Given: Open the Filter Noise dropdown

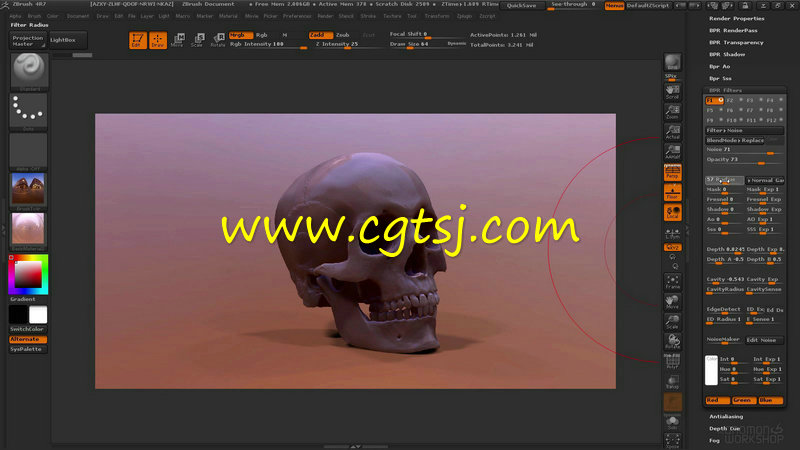Looking at the screenshot, I should pos(744,131).
